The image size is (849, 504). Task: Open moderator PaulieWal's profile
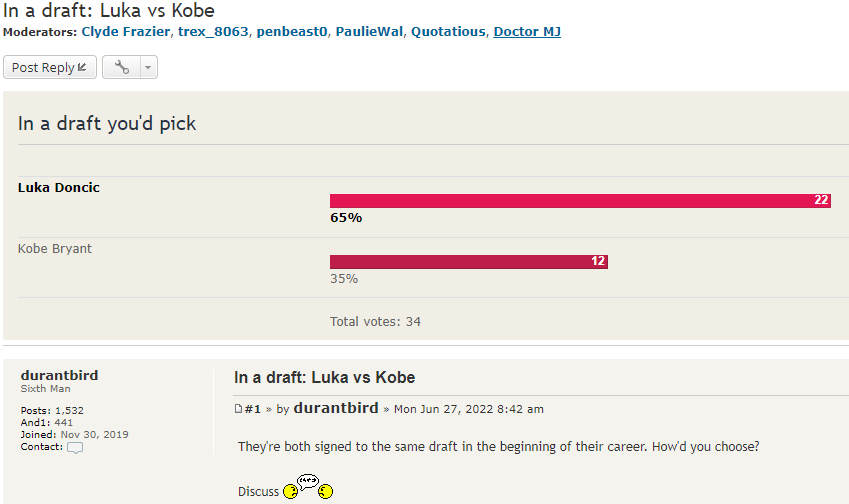369,32
